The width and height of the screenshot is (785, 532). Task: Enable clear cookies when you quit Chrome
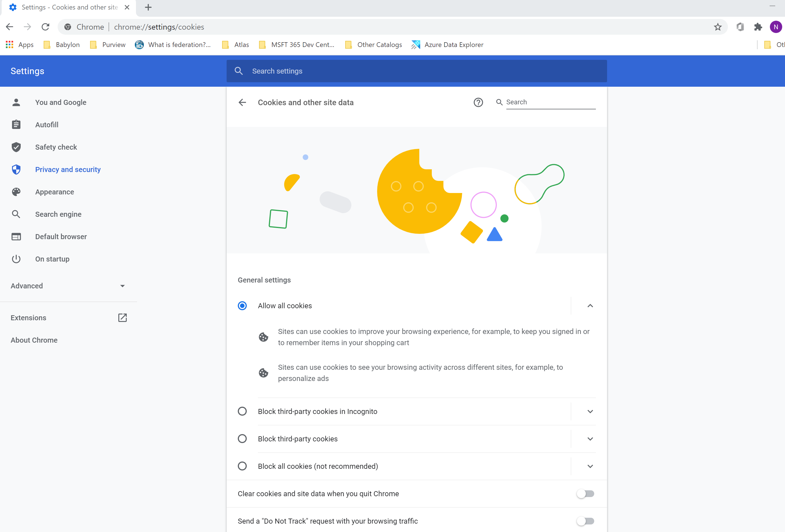(585, 493)
